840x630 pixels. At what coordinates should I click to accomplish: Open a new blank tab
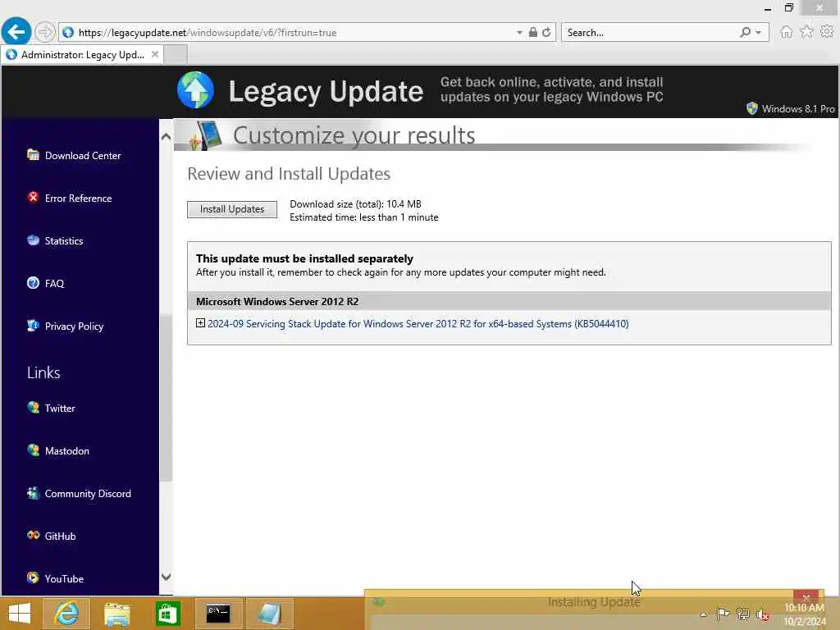point(176,55)
